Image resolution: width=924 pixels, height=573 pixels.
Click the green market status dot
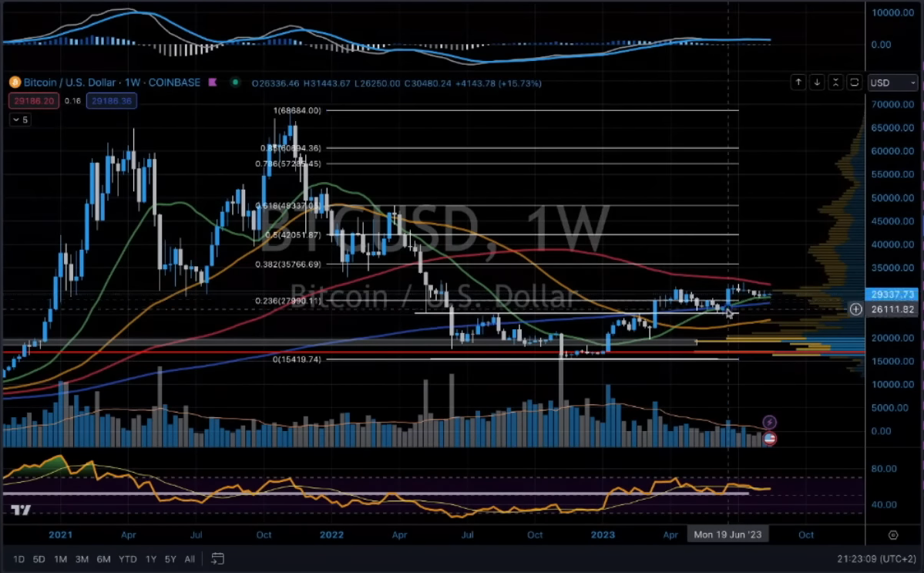pos(234,83)
